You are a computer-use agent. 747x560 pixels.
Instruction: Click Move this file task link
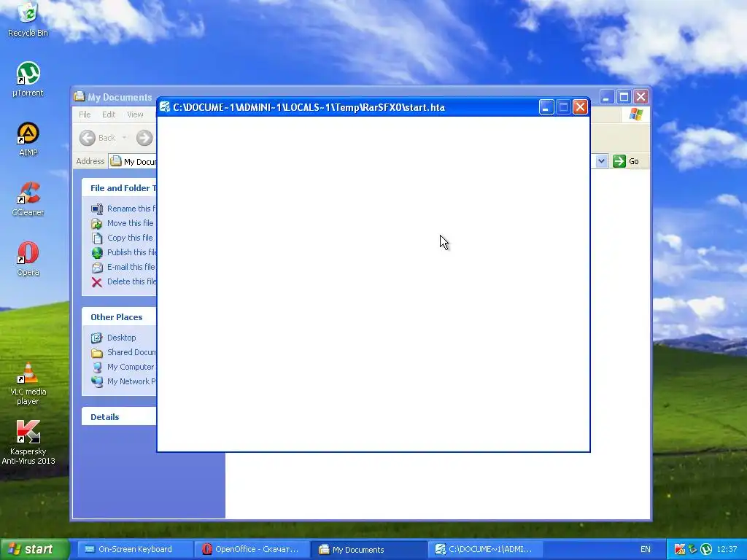pyautogui.click(x=130, y=223)
